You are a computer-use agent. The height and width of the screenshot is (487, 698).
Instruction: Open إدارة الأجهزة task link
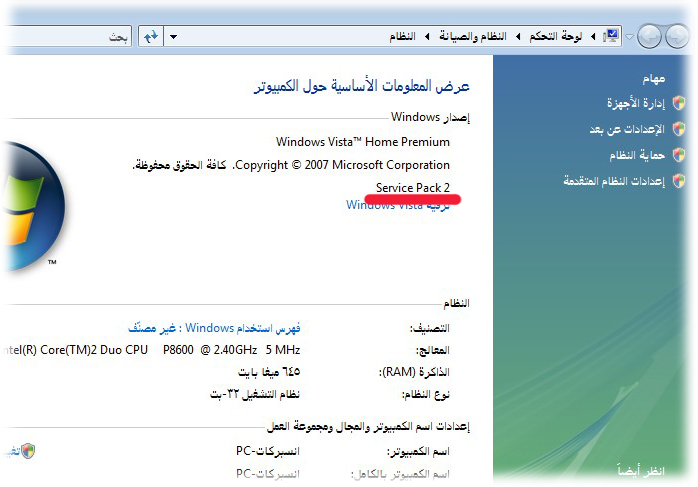(x=636, y=103)
